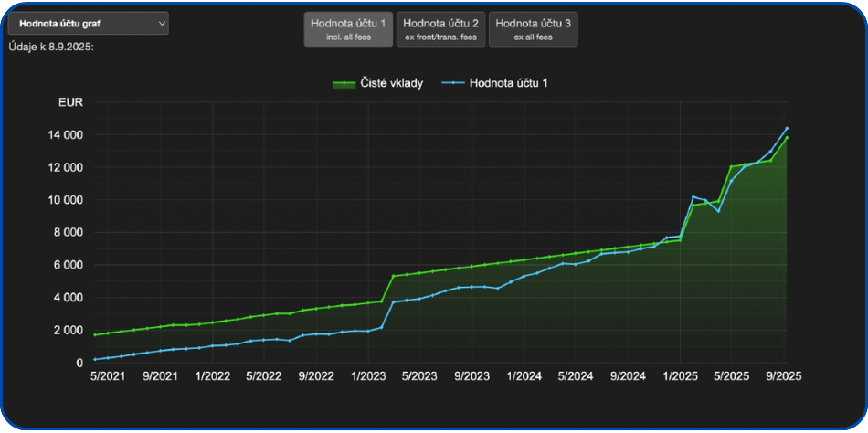Viewport: 868px width, 433px height.
Task: Click the EUR axis unit label
Action: pos(70,102)
